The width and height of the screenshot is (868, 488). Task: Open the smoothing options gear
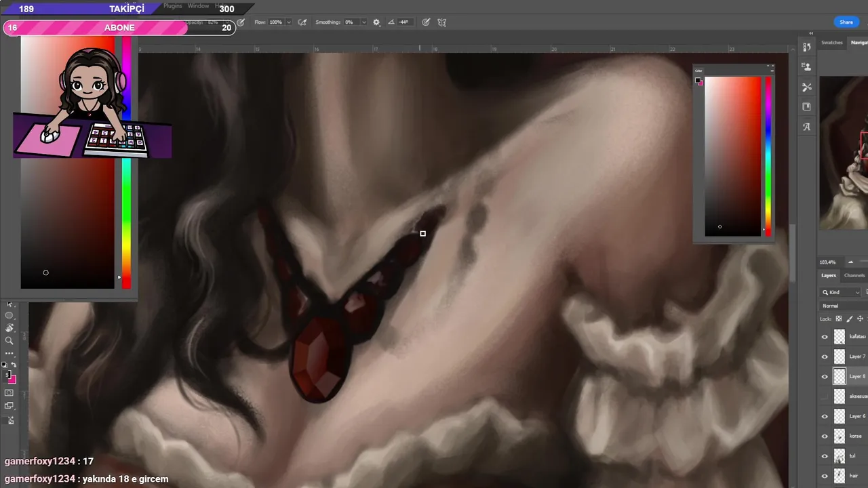[377, 22]
